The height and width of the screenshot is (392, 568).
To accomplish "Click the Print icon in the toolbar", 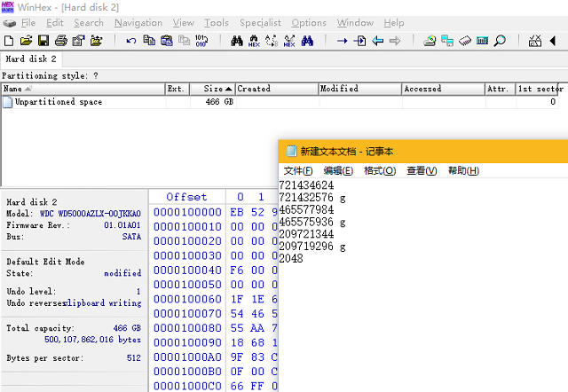I will [x=61, y=41].
